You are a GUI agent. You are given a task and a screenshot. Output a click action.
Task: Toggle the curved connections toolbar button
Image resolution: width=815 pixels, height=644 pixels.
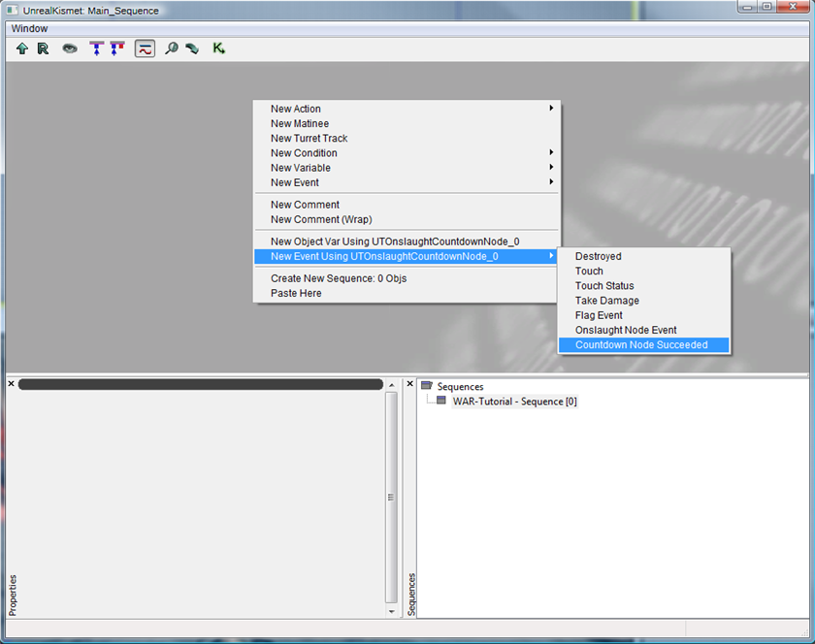(145, 48)
